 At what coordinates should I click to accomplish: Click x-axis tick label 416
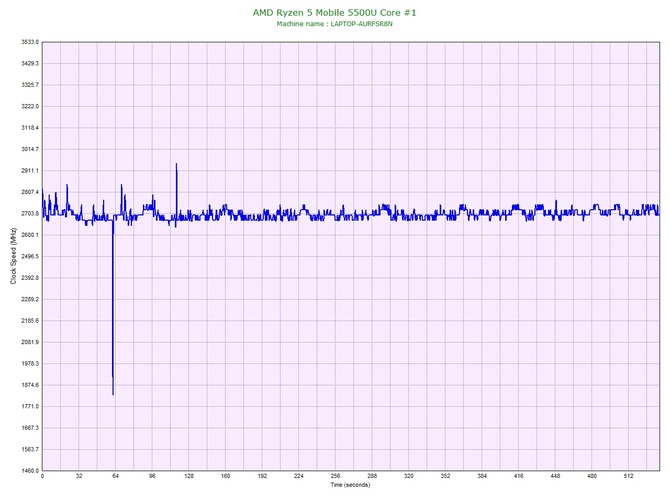(519, 476)
